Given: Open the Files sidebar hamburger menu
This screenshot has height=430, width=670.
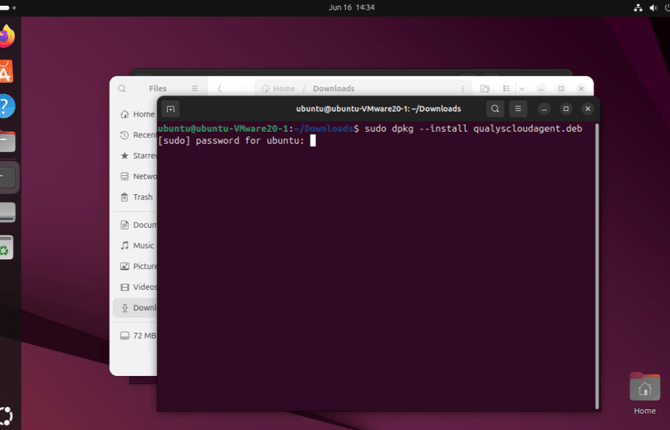Looking at the screenshot, I should coord(195,88).
